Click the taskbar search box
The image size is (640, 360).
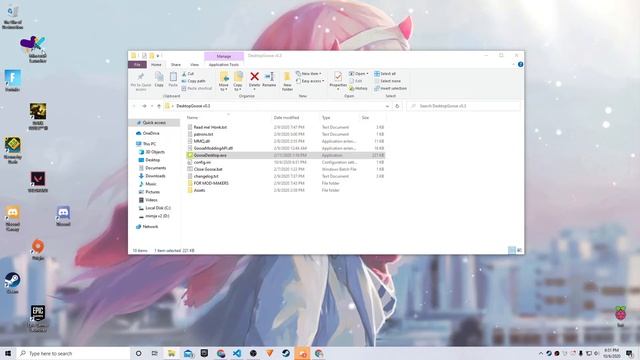[73, 353]
